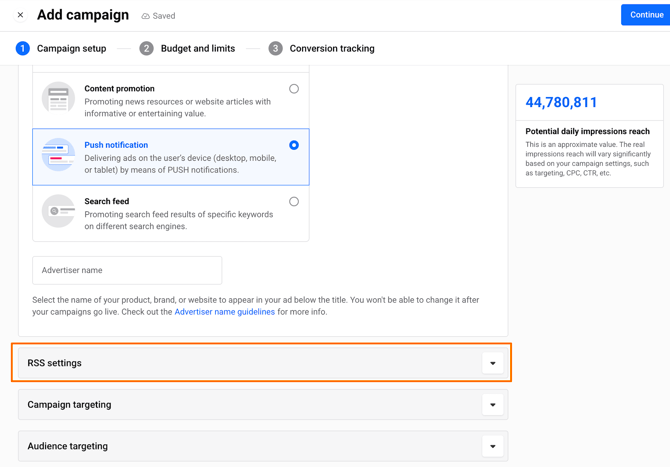The height and width of the screenshot is (467, 670).
Task: Click step 1 circle icon
Action: click(23, 48)
